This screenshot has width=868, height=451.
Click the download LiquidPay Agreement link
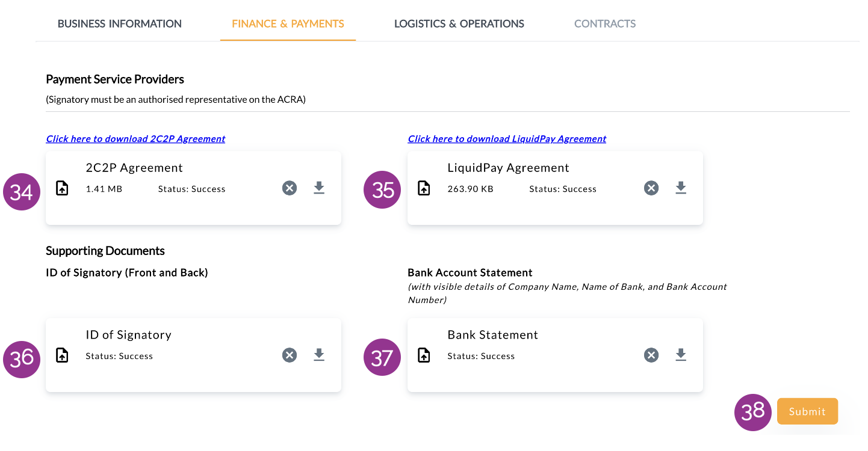pos(507,139)
